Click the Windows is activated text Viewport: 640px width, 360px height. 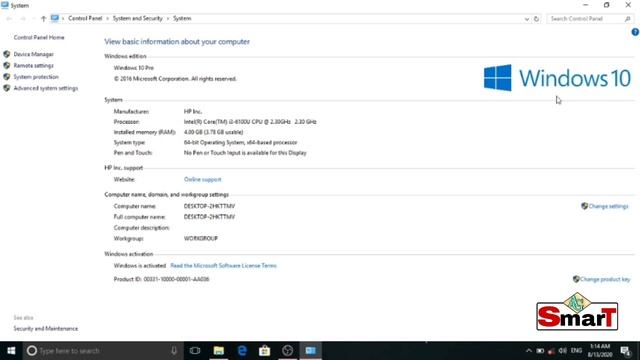pyautogui.click(x=140, y=266)
